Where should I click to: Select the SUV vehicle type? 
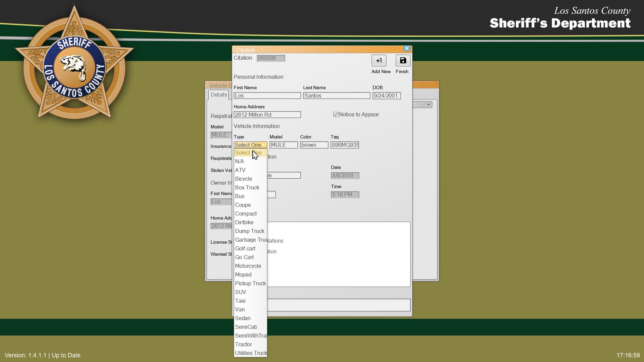pyautogui.click(x=240, y=292)
